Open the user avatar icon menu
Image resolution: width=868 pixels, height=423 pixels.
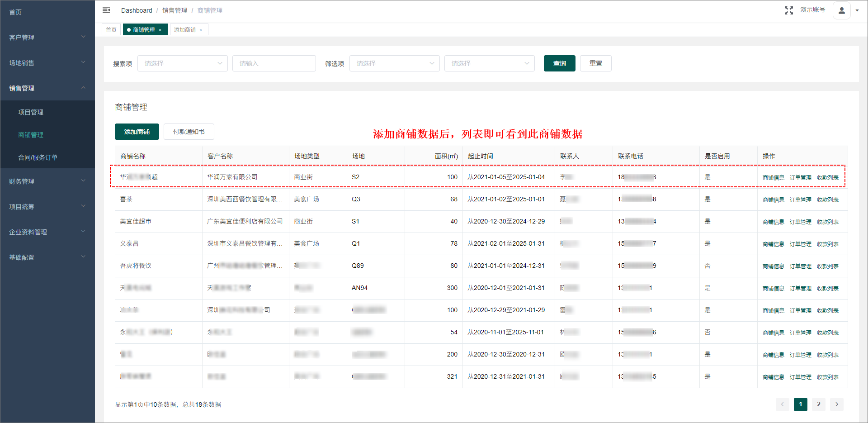[842, 10]
